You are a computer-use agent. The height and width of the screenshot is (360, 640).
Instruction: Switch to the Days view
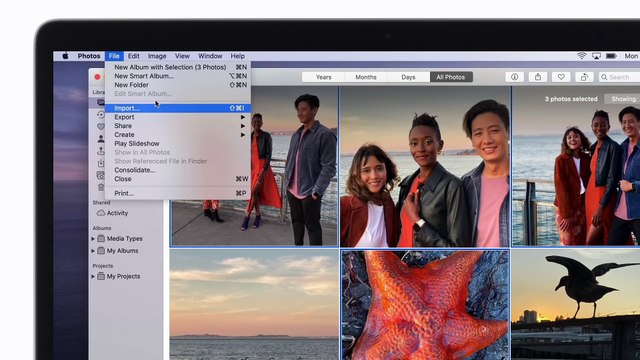click(x=408, y=77)
